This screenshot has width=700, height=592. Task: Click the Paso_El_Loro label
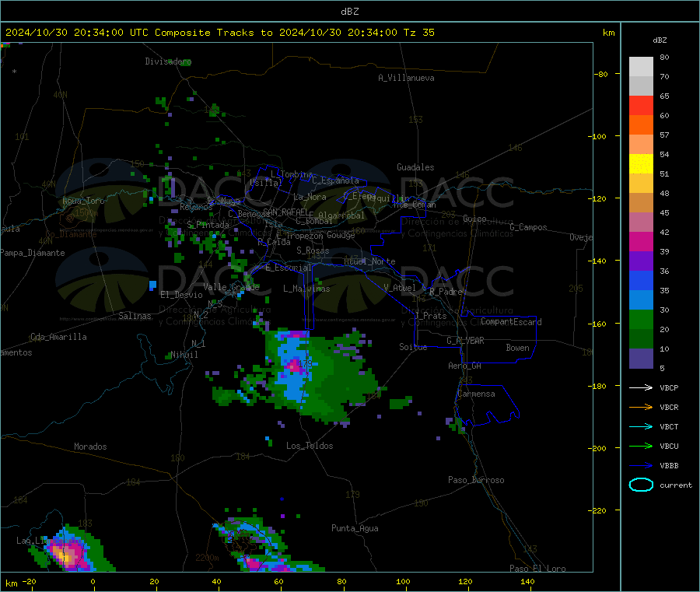point(537,568)
